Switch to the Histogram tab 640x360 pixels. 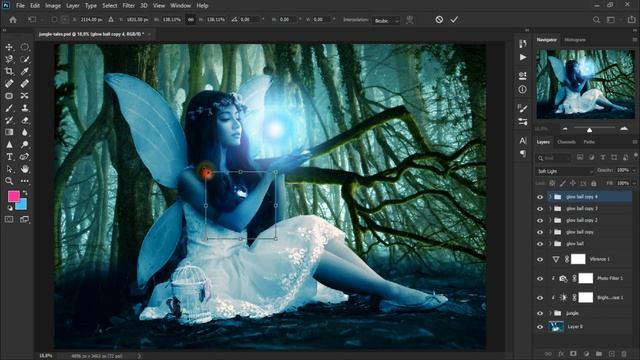(575, 40)
